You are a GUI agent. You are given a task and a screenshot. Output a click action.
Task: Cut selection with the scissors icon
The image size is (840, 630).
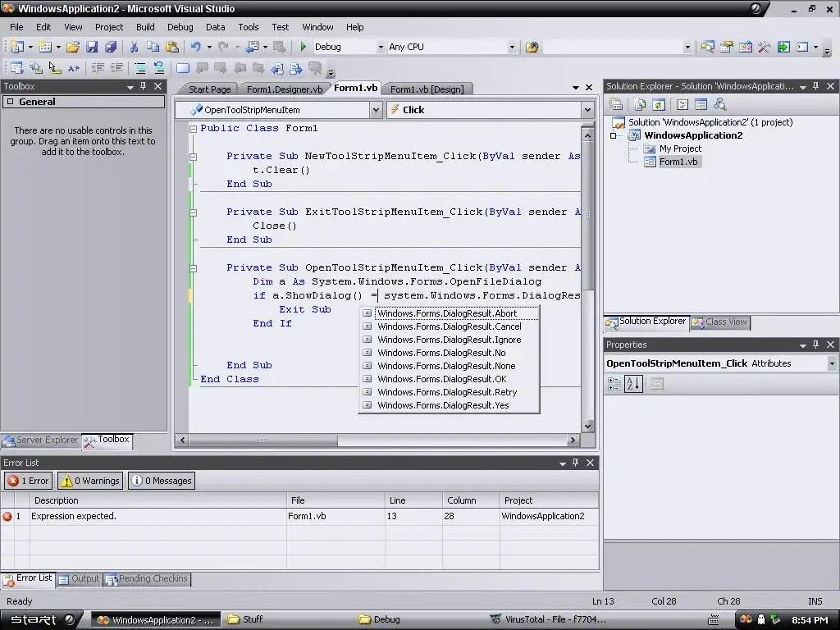click(x=134, y=47)
